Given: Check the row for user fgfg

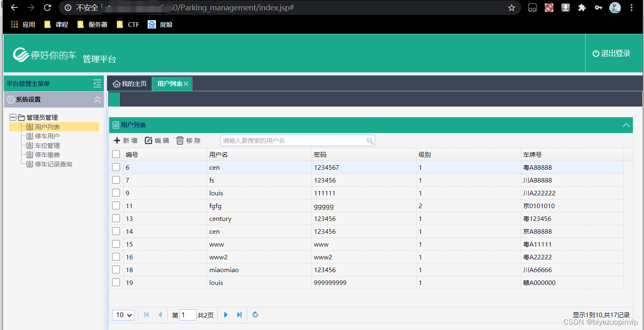Looking at the screenshot, I should click(x=116, y=205).
